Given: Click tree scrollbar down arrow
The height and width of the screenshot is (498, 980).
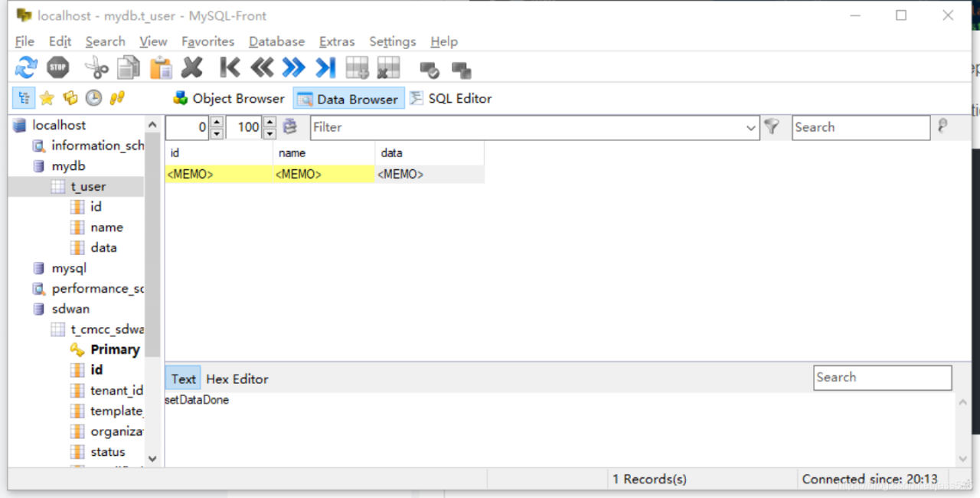Looking at the screenshot, I should coord(152,458).
